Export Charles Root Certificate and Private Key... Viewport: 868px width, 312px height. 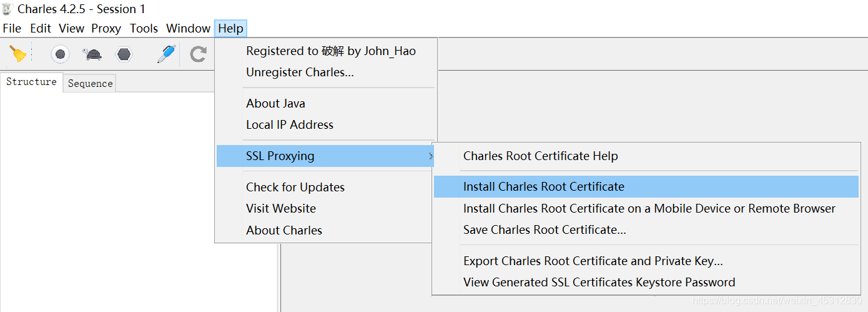[x=646, y=261]
